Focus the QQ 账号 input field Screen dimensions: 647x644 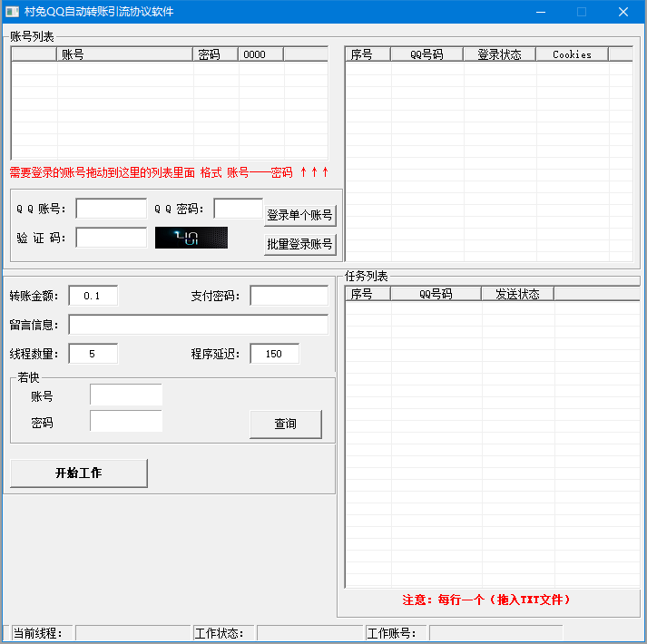[112, 209]
